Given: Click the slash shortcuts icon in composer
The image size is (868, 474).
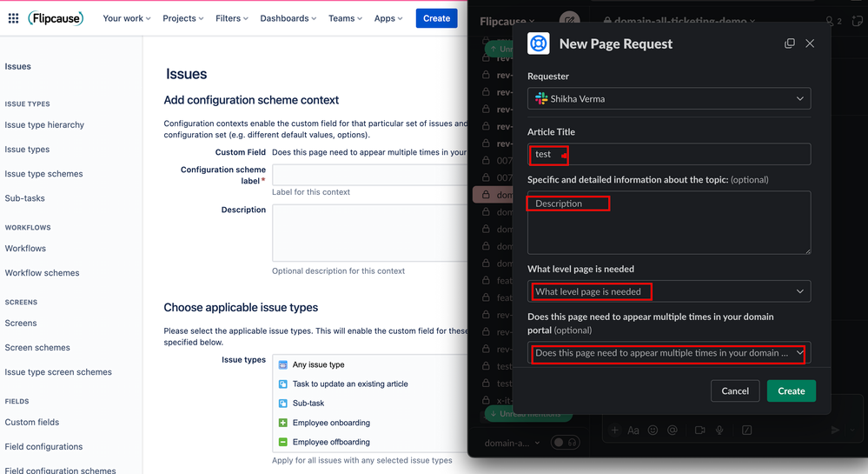Looking at the screenshot, I should [746, 431].
